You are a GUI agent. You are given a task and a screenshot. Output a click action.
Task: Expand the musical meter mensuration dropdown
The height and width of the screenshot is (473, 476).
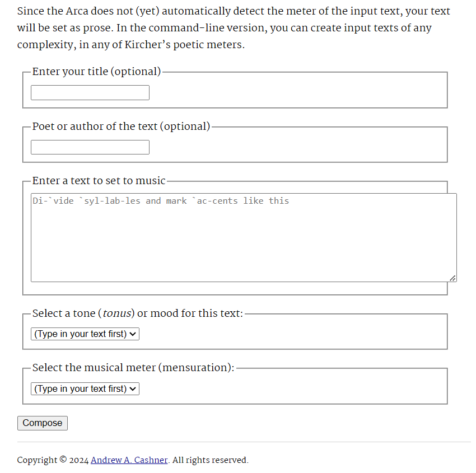coord(85,389)
